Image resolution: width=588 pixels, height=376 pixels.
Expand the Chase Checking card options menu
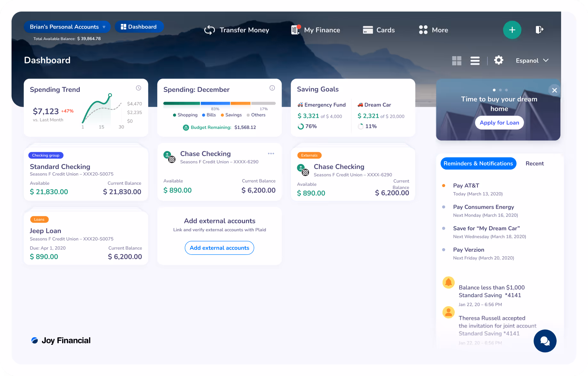(x=271, y=153)
